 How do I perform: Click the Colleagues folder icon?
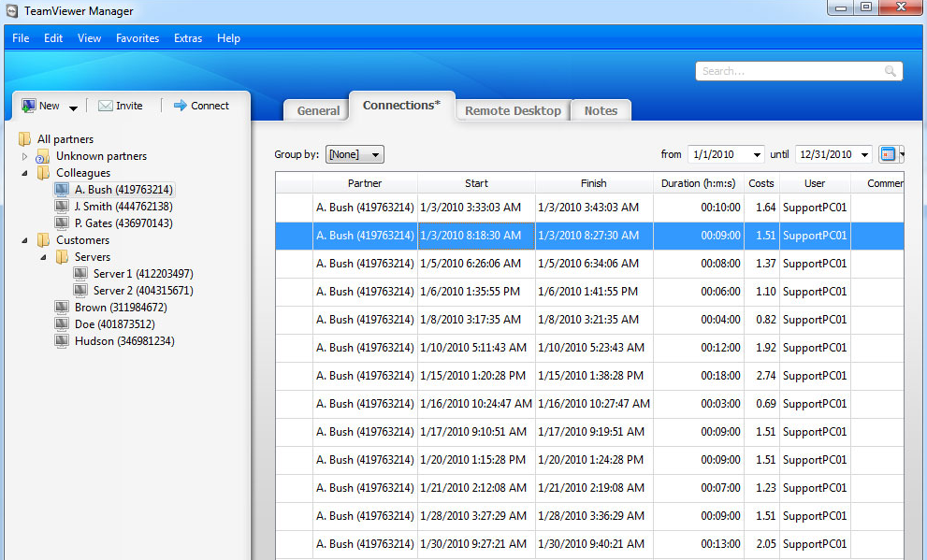(x=43, y=173)
